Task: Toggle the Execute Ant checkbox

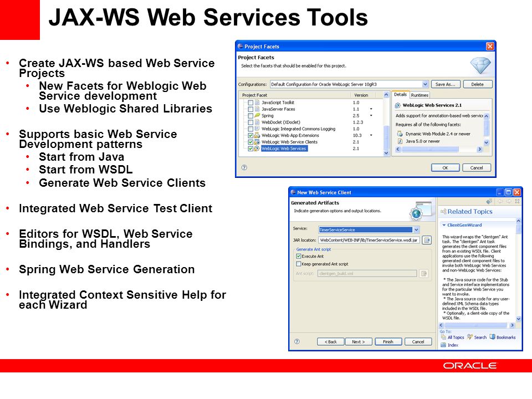Action: (x=299, y=256)
